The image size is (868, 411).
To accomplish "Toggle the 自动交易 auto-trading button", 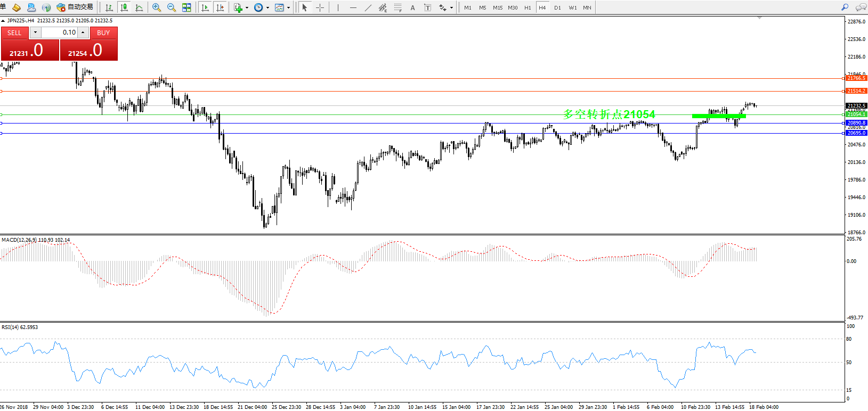I will click(x=75, y=7).
